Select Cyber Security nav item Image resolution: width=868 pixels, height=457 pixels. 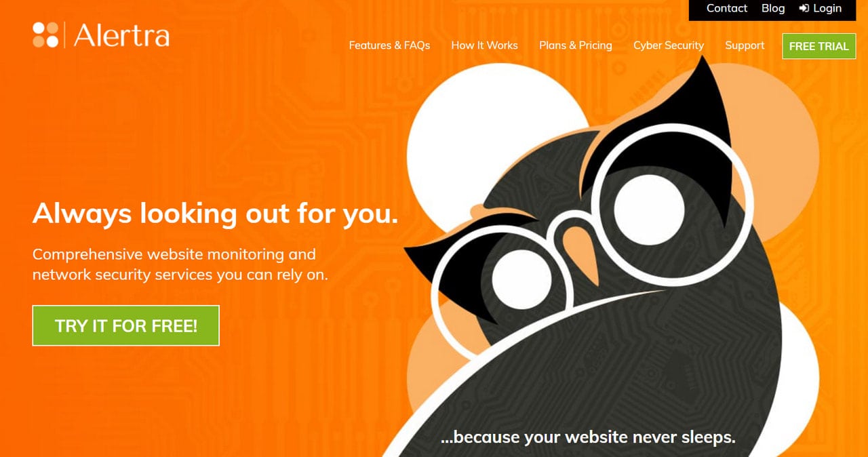[x=668, y=45]
